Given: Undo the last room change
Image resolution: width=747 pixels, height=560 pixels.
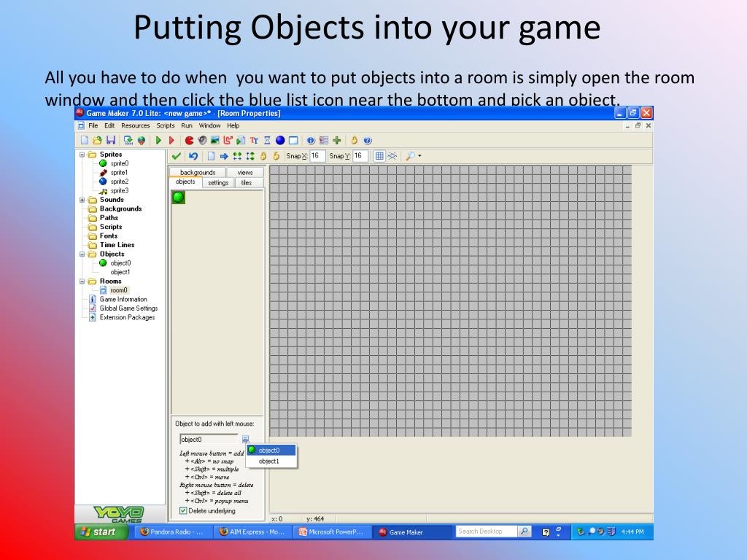Looking at the screenshot, I should pos(193,156).
